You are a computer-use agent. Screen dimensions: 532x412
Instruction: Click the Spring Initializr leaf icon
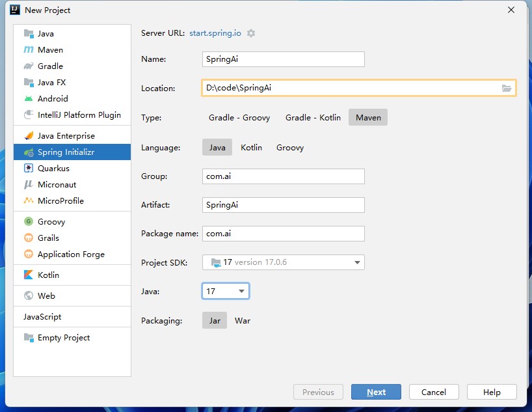(x=29, y=152)
